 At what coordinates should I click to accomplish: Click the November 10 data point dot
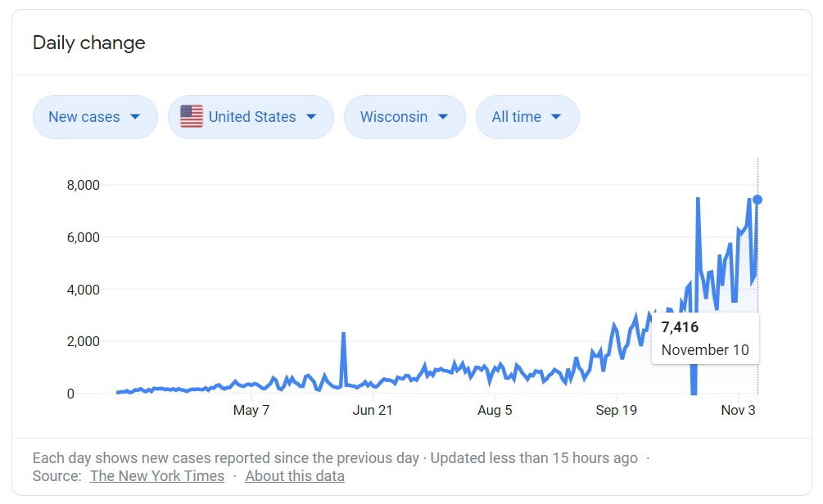tap(757, 200)
